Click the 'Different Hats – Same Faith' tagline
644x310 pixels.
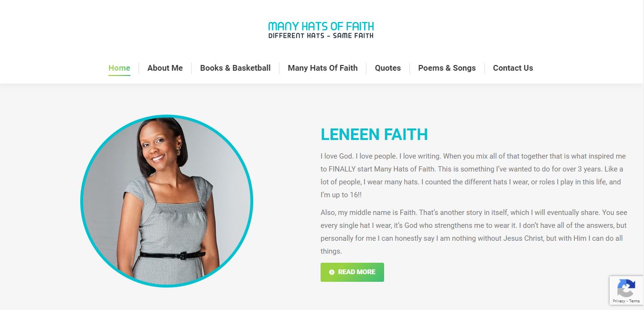coord(321,36)
